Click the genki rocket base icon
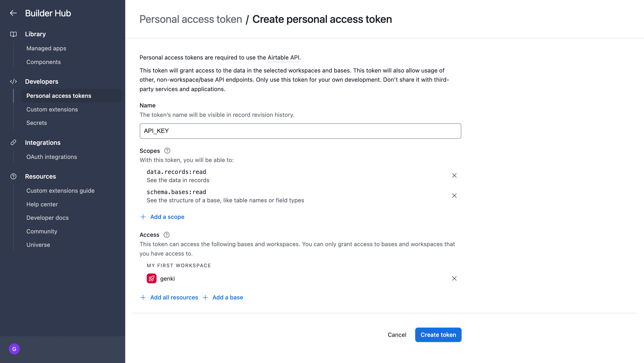This screenshot has width=644, height=363. tap(152, 278)
